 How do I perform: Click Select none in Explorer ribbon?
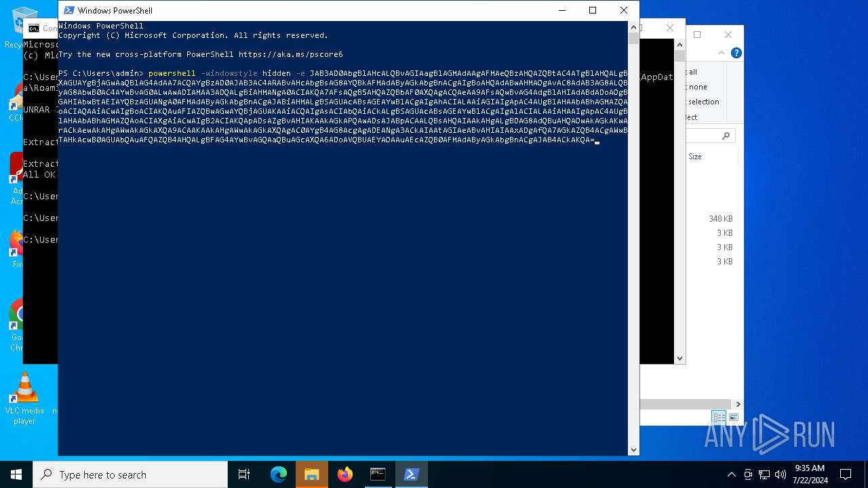(697, 87)
